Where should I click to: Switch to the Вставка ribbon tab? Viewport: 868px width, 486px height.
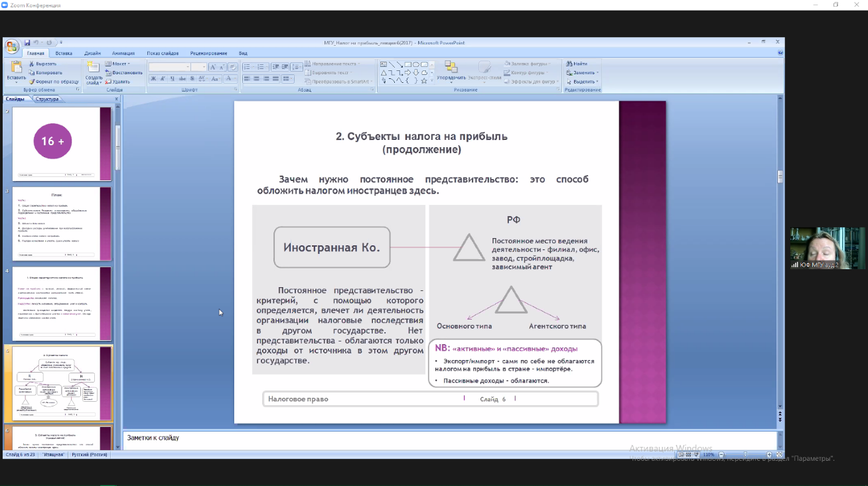pyautogui.click(x=64, y=53)
